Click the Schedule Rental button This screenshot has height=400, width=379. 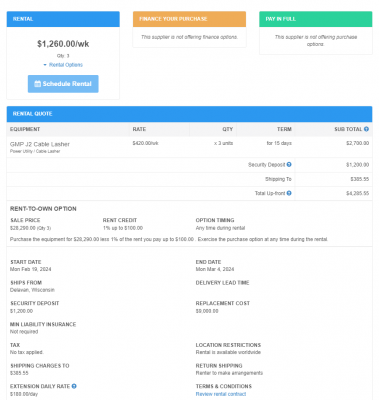click(x=63, y=84)
